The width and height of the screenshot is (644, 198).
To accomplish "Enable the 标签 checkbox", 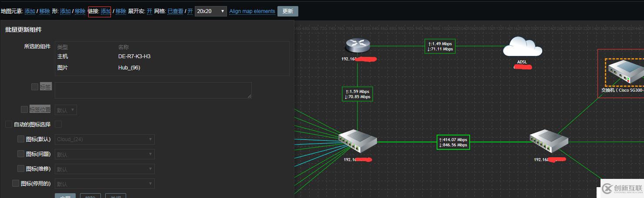I will pyautogui.click(x=35, y=87).
